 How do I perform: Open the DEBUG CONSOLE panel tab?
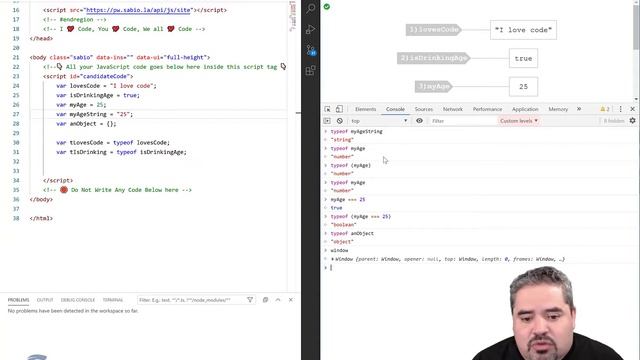tap(78, 300)
